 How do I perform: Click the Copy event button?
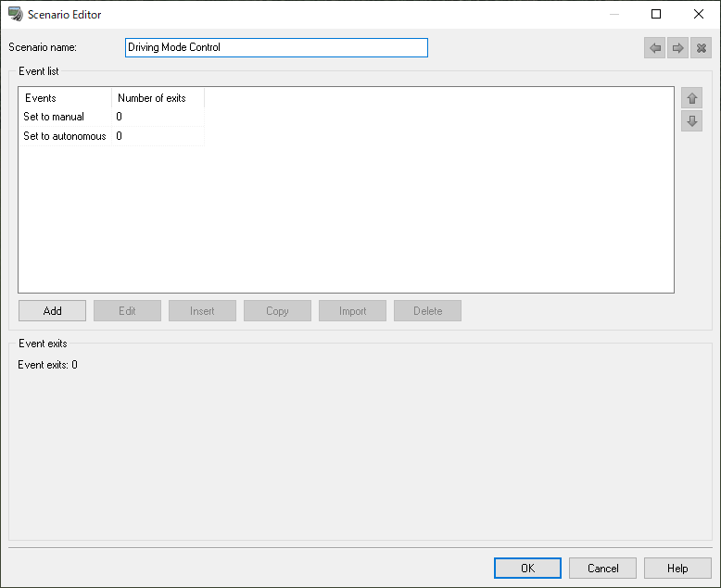click(x=277, y=311)
